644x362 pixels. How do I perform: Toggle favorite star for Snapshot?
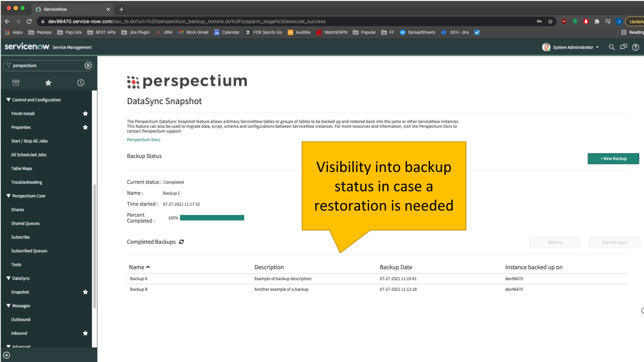(85, 292)
